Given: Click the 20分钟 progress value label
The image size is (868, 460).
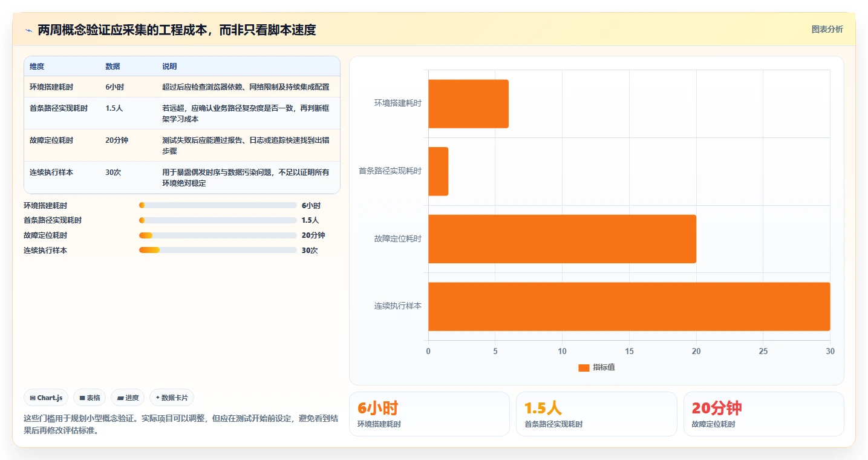Looking at the screenshot, I should coord(313,235).
